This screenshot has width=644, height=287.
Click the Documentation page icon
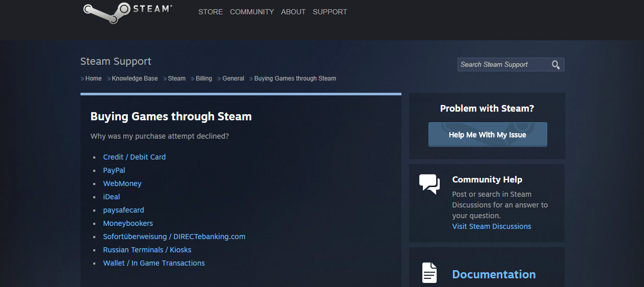430,273
